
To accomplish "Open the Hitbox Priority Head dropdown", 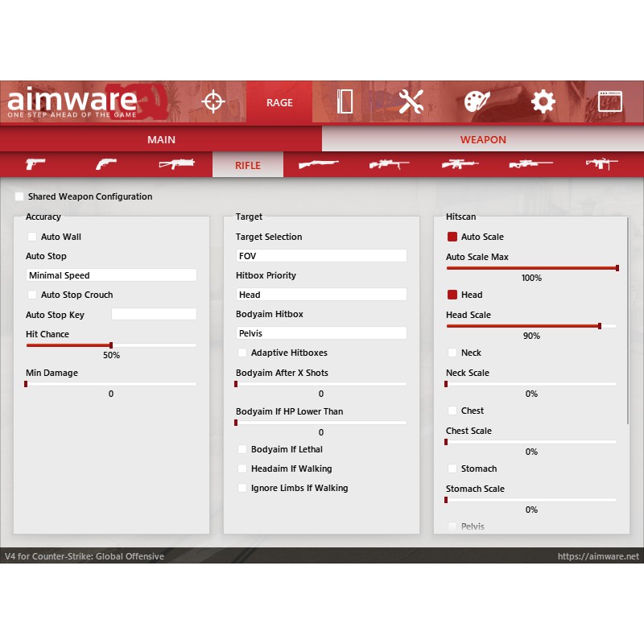I will (x=321, y=295).
